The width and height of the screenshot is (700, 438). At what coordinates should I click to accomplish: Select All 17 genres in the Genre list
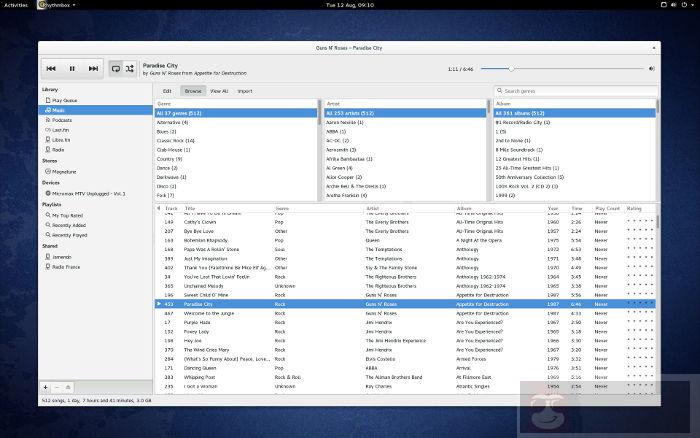tap(236, 113)
